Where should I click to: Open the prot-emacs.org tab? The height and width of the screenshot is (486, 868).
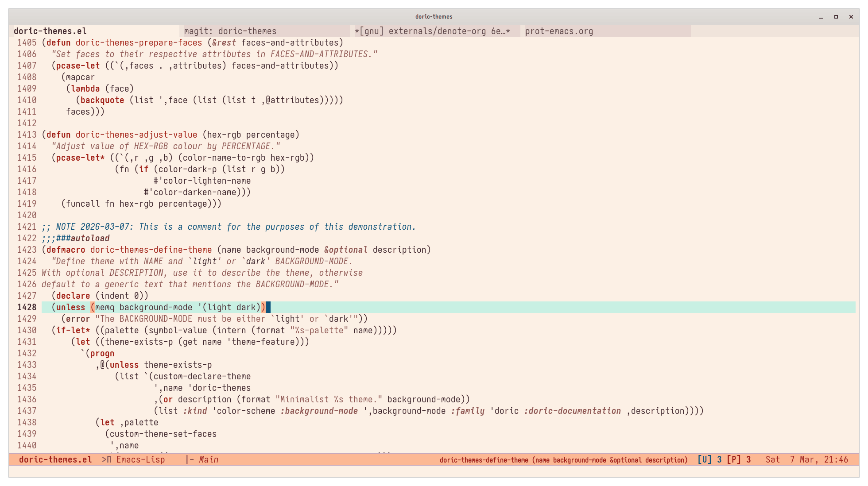[x=559, y=31]
